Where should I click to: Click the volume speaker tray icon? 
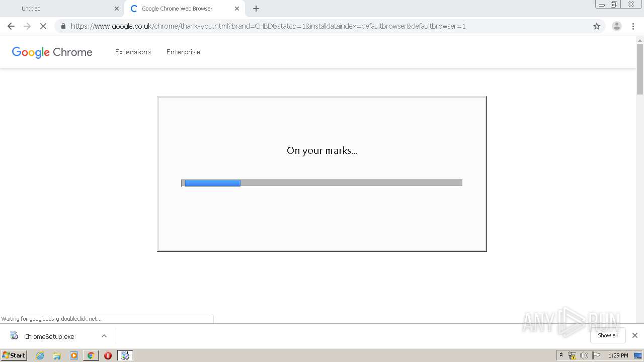pyautogui.click(x=584, y=355)
